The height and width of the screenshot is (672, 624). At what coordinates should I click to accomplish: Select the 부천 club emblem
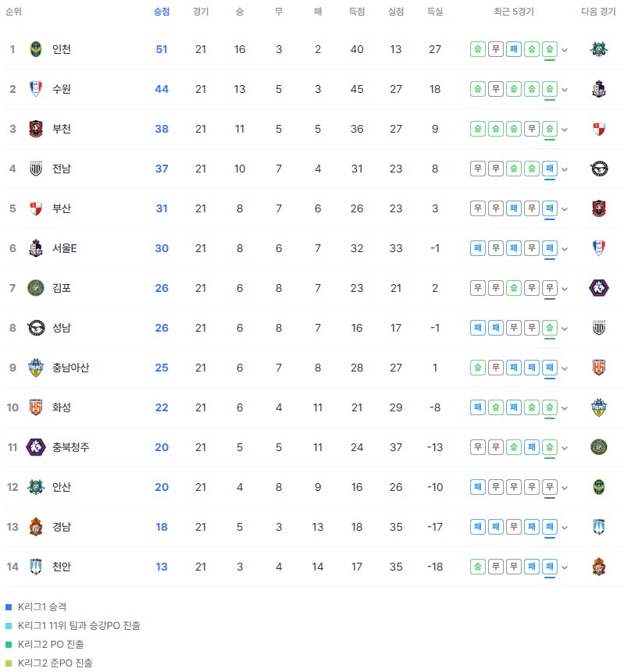pos(36,129)
